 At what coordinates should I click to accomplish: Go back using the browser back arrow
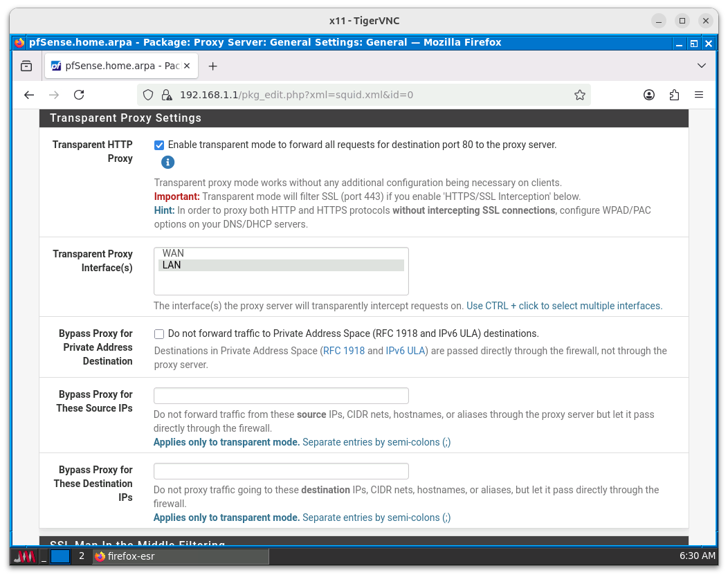pos(29,95)
